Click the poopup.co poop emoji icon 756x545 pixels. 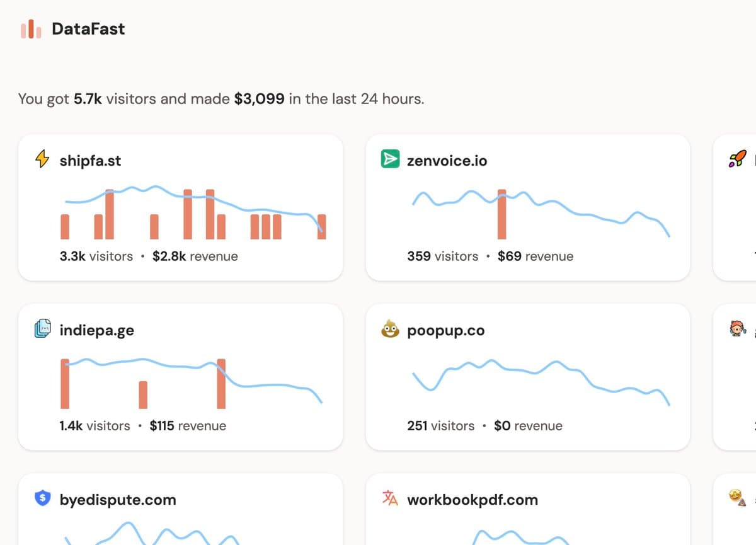pos(391,329)
